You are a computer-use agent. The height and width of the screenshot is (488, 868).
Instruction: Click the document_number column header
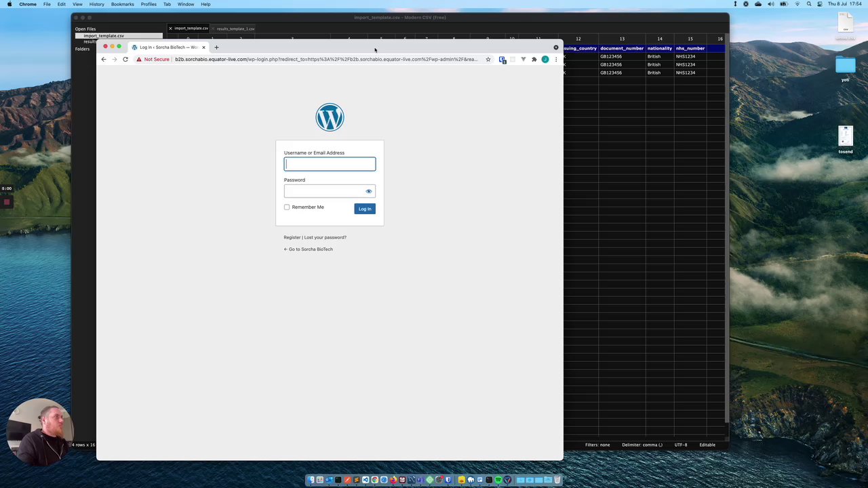tap(622, 48)
